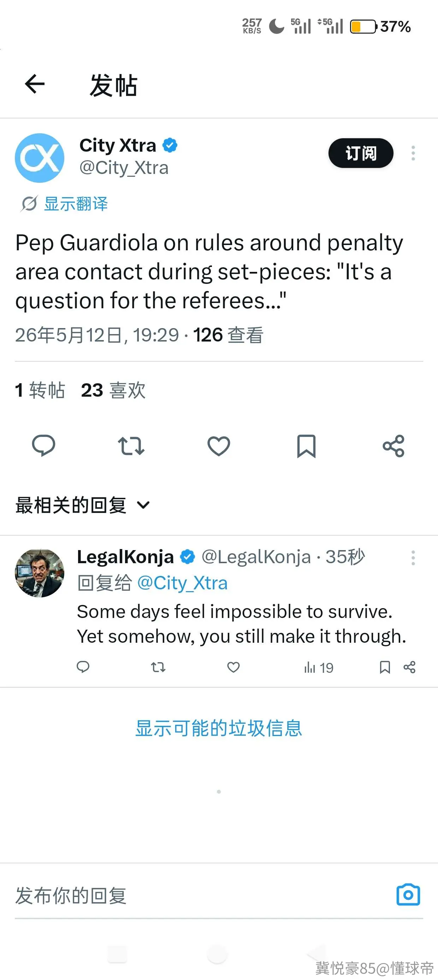Bookmark the main post

tap(306, 445)
